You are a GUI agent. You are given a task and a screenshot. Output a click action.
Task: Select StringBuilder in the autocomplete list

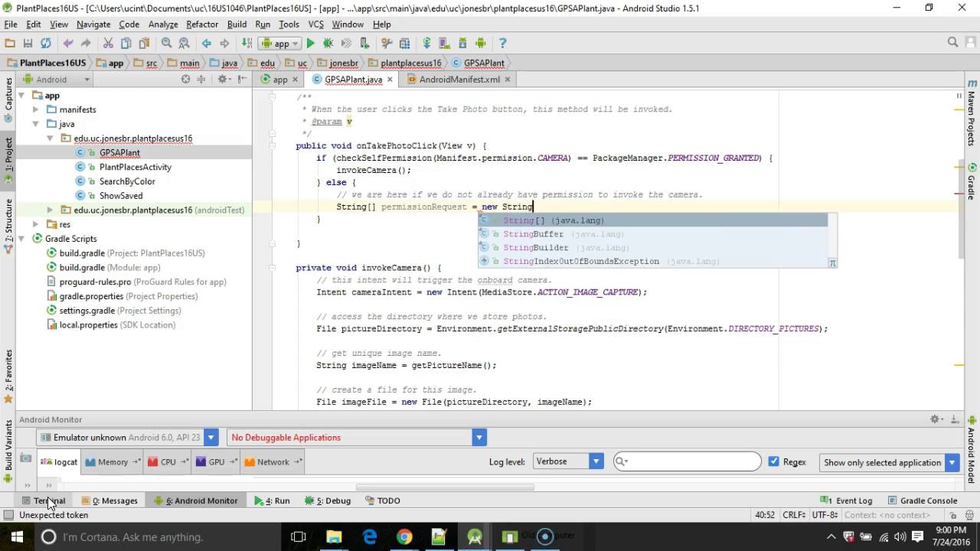coord(653,248)
